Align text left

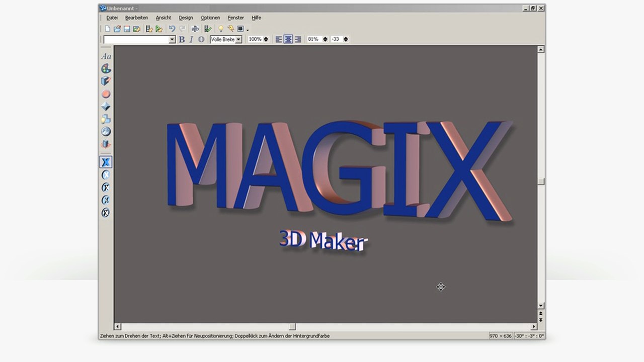click(x=279, y=39)
